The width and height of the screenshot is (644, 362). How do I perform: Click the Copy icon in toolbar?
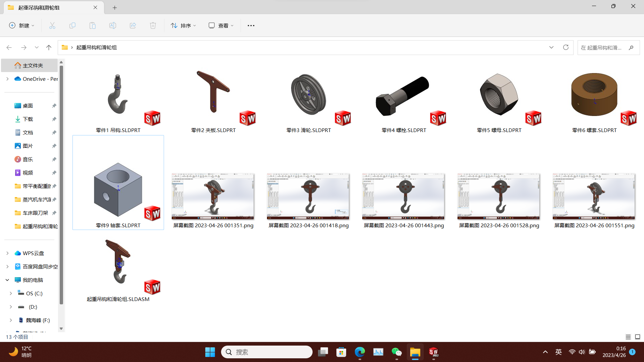(x=72, y=25)
